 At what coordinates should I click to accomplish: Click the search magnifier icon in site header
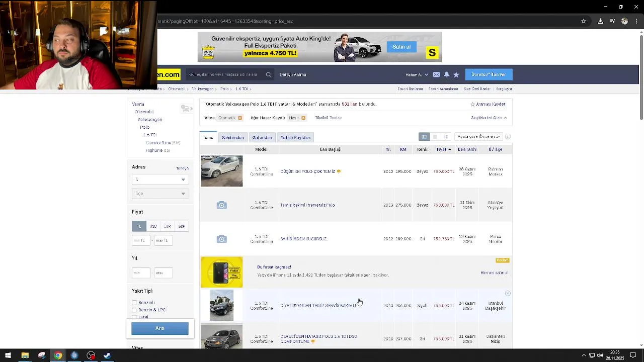pos(268,74)
